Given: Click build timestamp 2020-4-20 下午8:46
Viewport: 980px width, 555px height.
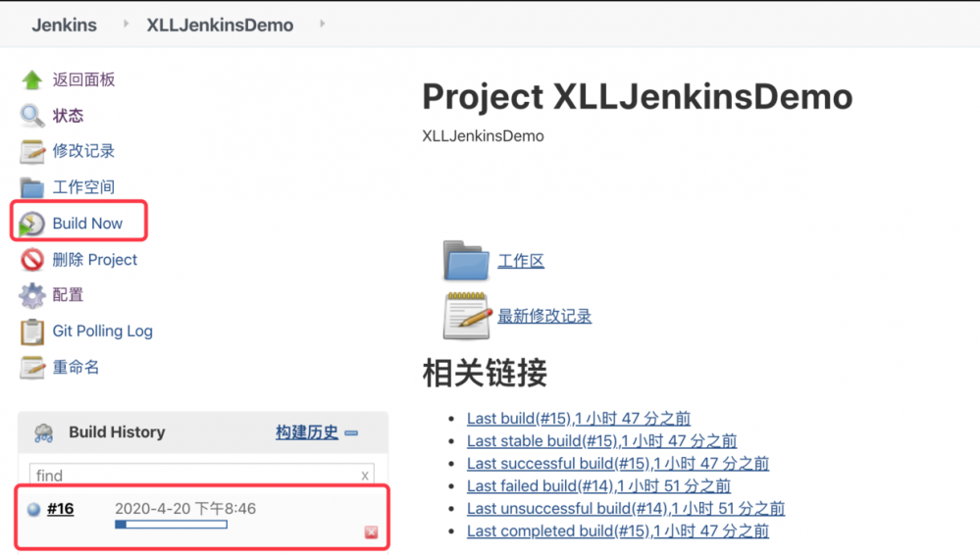Looking at the screenshot, I should point(185,509).
